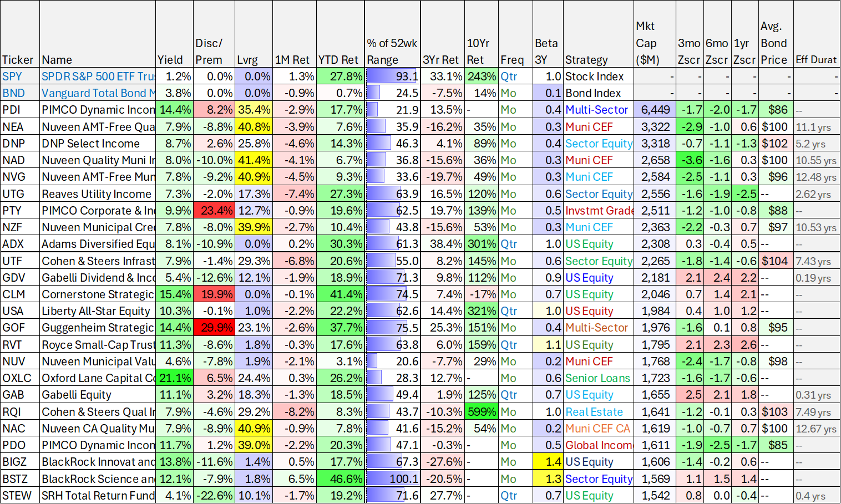Click the Global Income strategy cell for PDO
The image size is (841, 504).
pyautogui.click(x=599, y=445)
